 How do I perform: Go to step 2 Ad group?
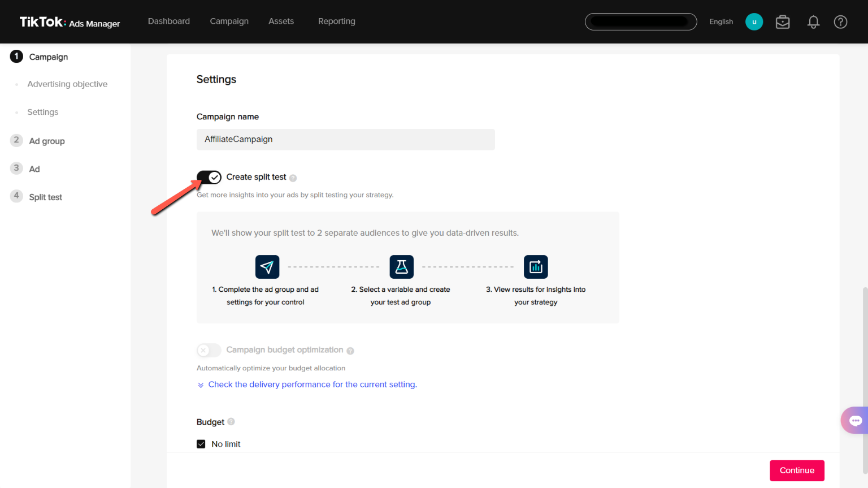click(x=38, y=141)
